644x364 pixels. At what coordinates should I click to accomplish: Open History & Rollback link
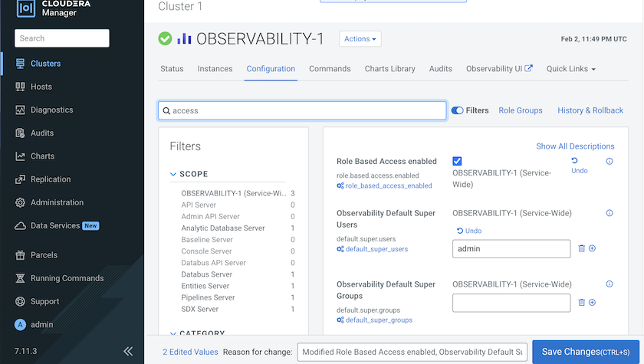pyautogui.click(x=590, y=110)
